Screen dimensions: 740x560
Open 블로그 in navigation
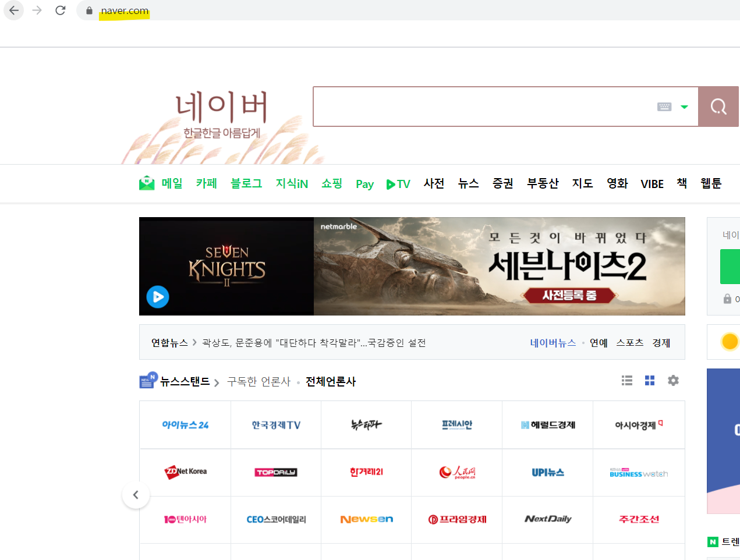pyautogui.click(x=246, y=183)
